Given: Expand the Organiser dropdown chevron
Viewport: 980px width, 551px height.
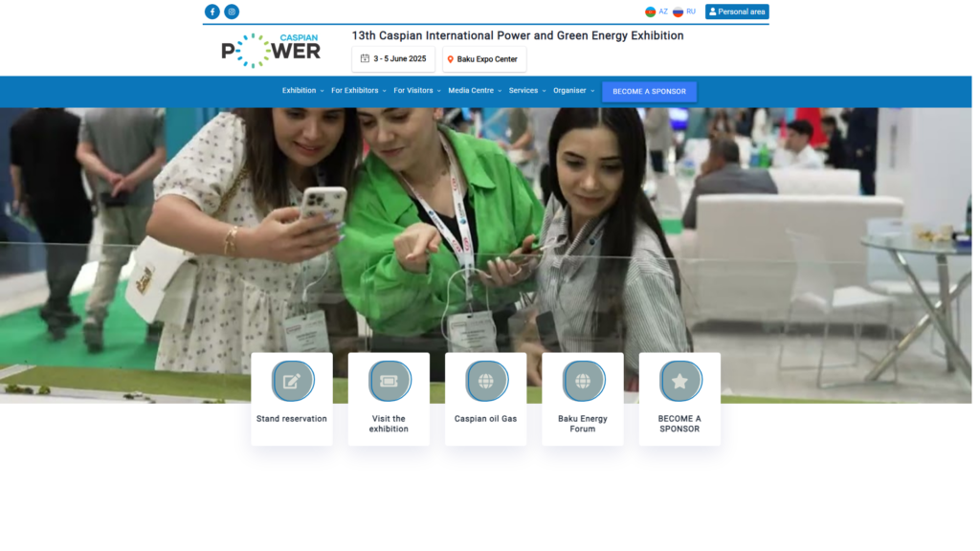Looking at the screenshot, I should tap(592, 91).
